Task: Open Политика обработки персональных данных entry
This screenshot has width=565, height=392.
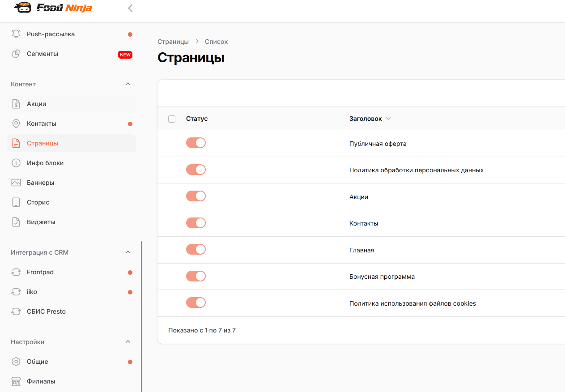Action: pos(416,170)
